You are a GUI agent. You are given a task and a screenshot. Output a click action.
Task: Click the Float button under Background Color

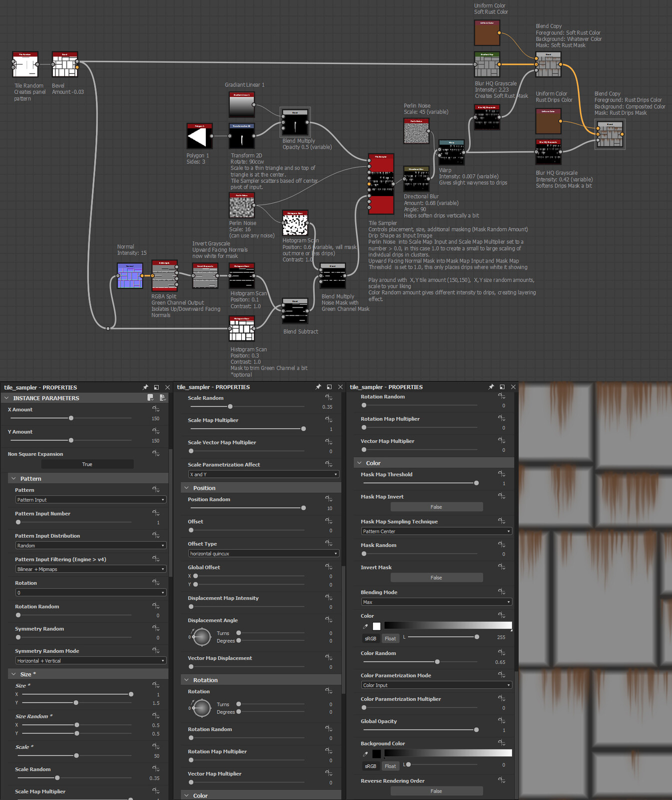[390, 766]
